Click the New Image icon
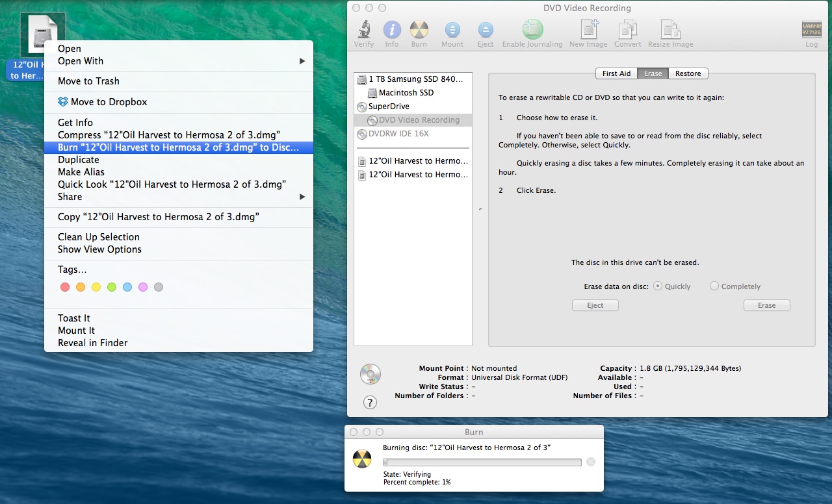The height and width of the screenshot is (504, 832). (x=588, y=29)
